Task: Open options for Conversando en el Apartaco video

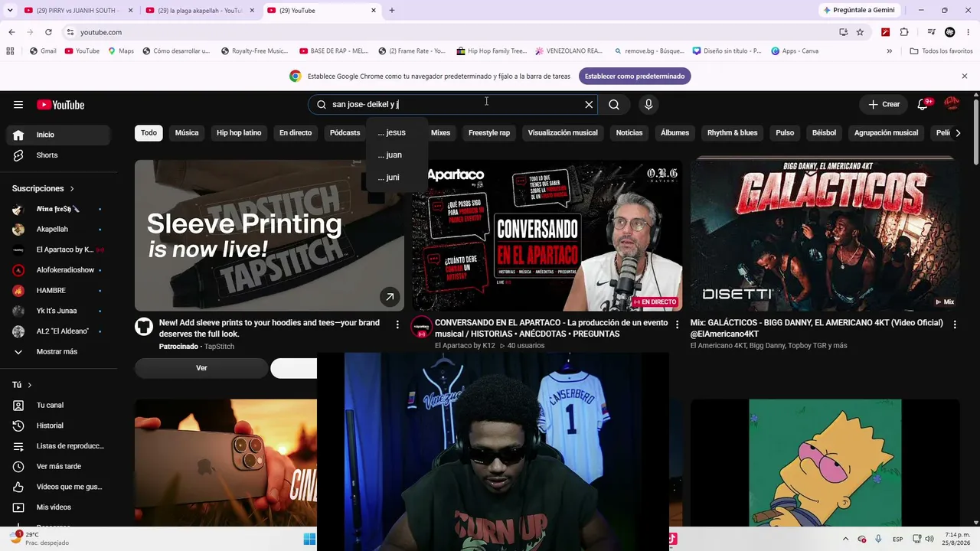Action: point(677,324)
